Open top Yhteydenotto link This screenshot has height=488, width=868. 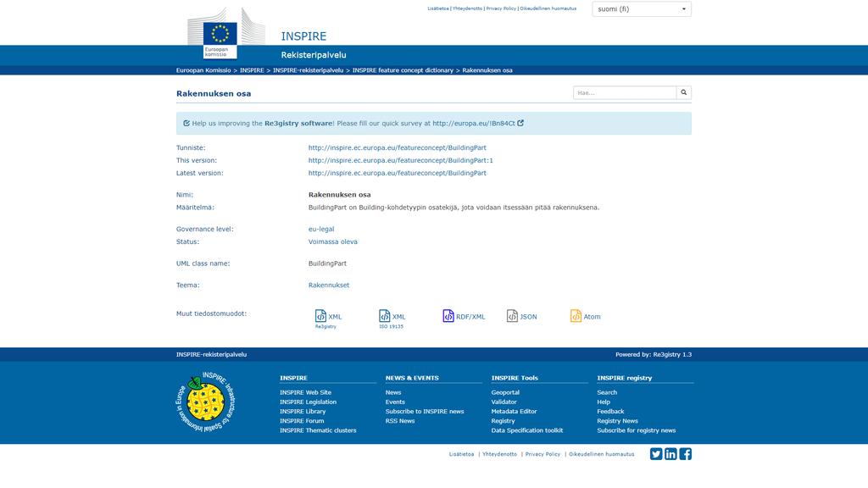coord(467,8)
